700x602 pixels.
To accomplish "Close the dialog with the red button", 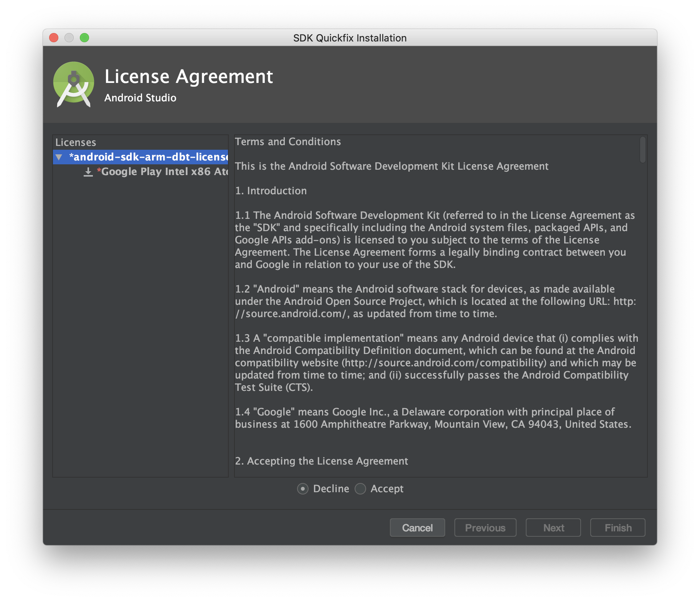I will [x=54, y=38].
